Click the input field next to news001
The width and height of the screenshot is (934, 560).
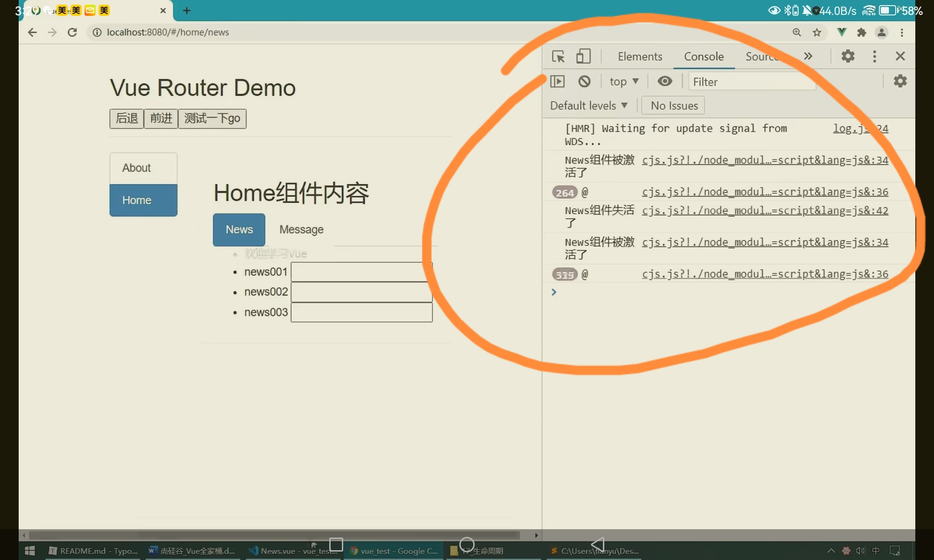pyautogui.click(x=361, y=272)
